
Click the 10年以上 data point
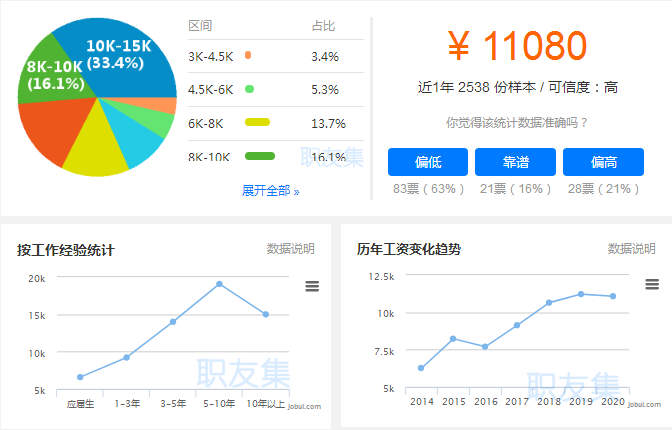tap(266, 314)
